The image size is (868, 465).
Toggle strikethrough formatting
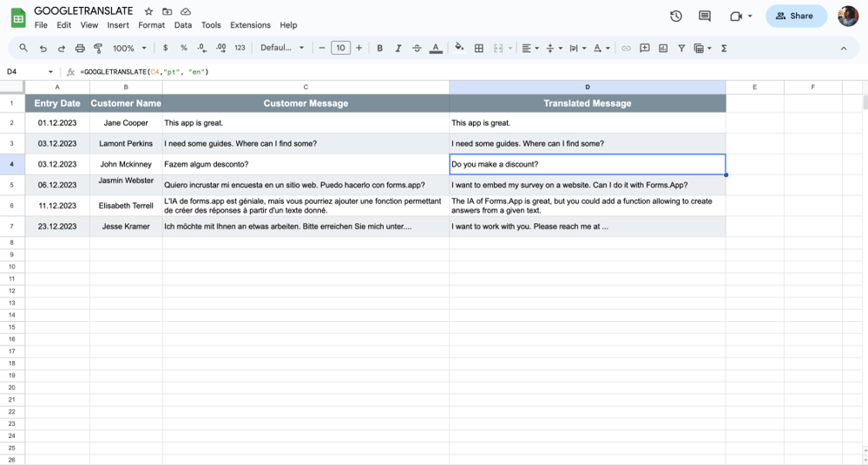tap(417, 49)
